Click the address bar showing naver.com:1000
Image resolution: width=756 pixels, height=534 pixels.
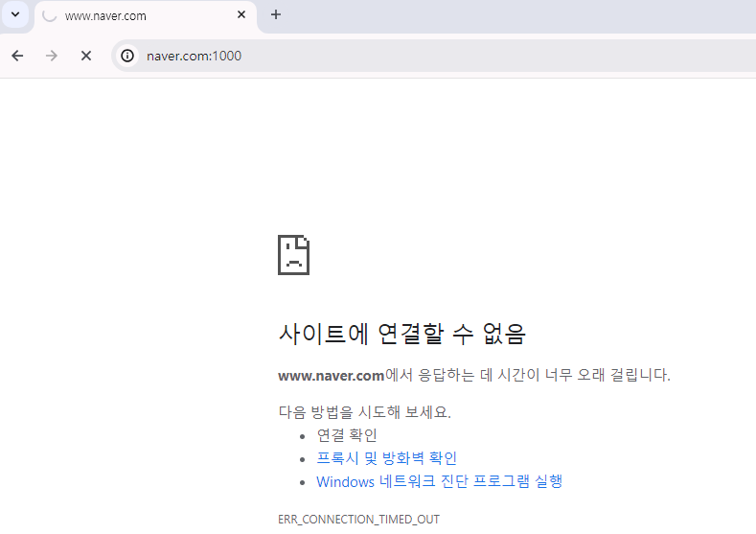pyautogui.click(x=434, y=56)
